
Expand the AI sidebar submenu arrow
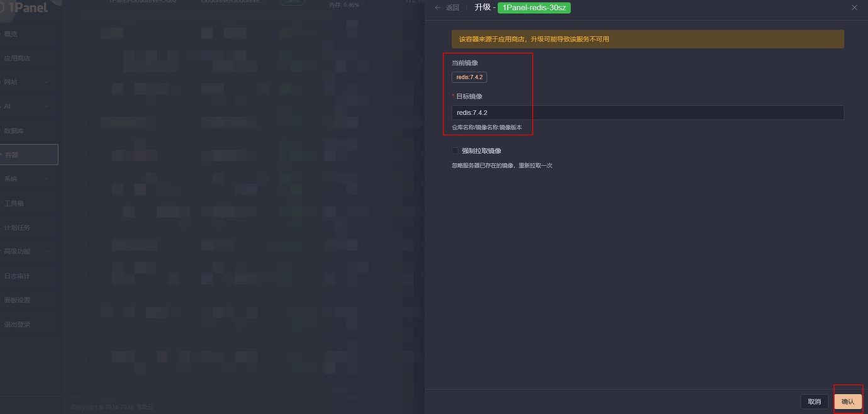[x=47, y=106]
